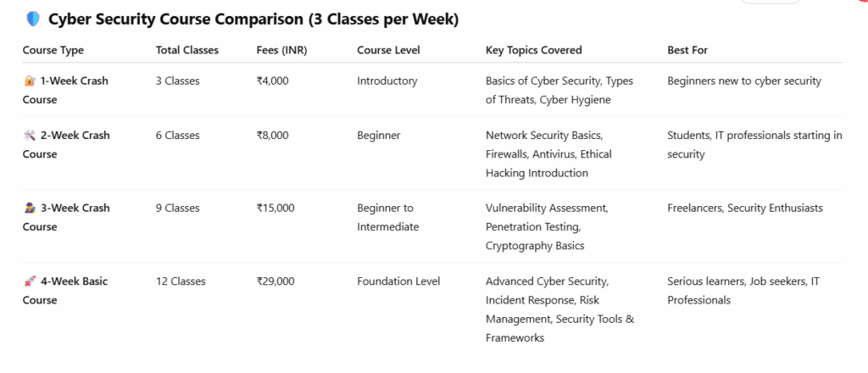Click the Course Type column header
Screen dimensions: 868x373
(x=53, y=50)
